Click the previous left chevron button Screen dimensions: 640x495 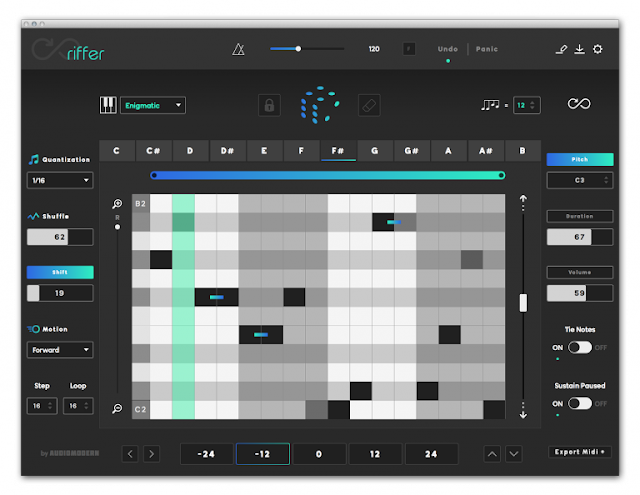[x=130, y=454]
